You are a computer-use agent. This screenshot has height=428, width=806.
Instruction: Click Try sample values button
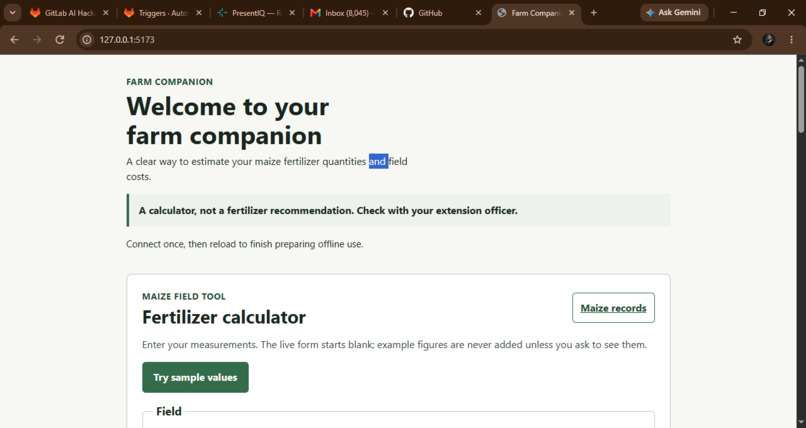pos(195,377)
